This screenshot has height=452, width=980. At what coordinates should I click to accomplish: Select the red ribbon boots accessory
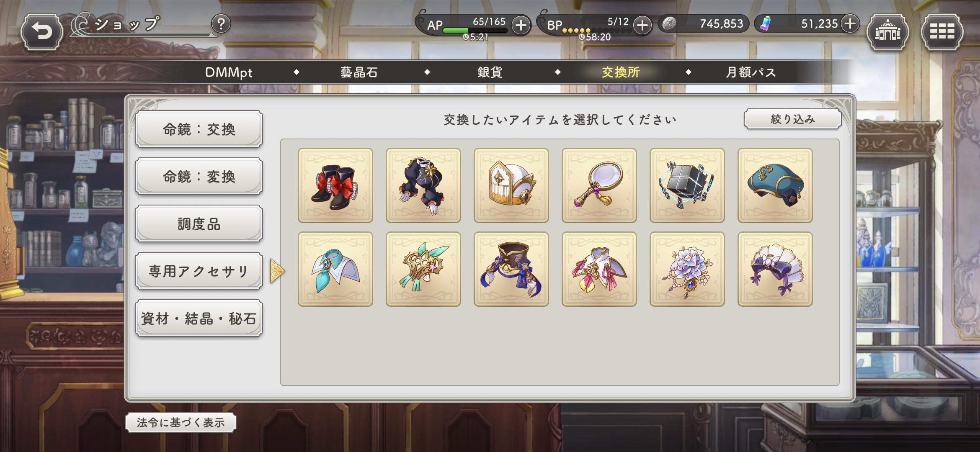[x=335, y=185]
